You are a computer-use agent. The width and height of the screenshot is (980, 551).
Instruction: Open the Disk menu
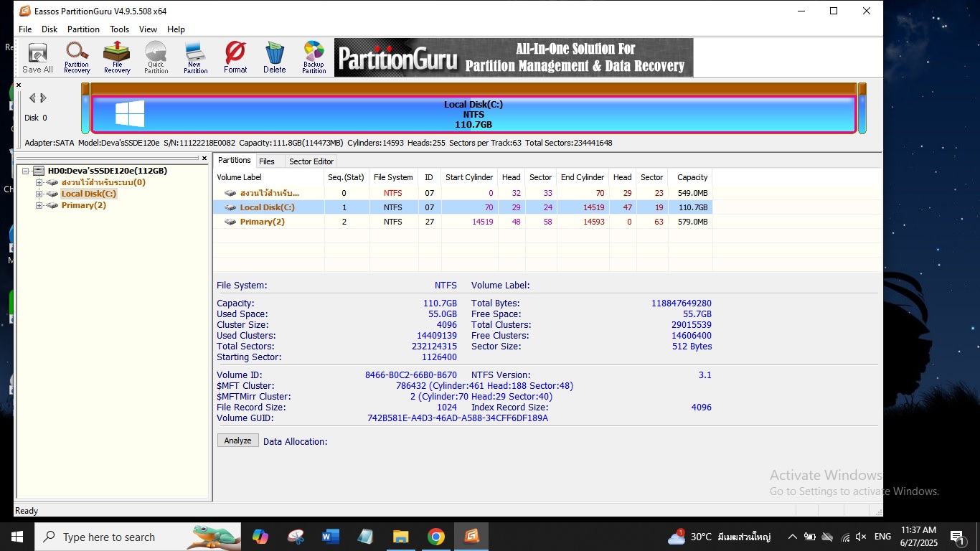tap(50, 29)
